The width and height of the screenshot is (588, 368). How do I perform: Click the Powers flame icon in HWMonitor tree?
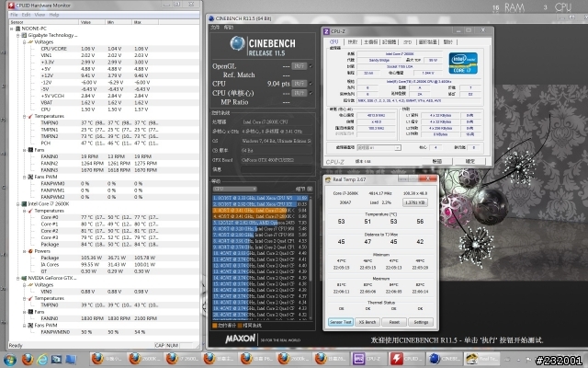click(x=30, y=251)
